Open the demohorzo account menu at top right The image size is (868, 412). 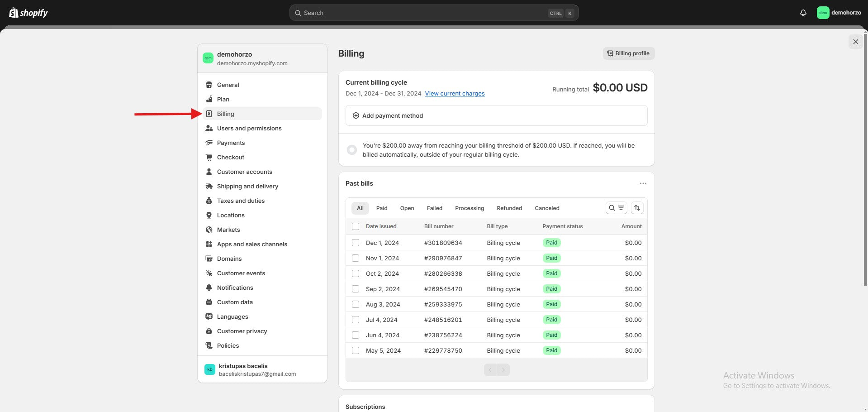[x=839, y=13]
